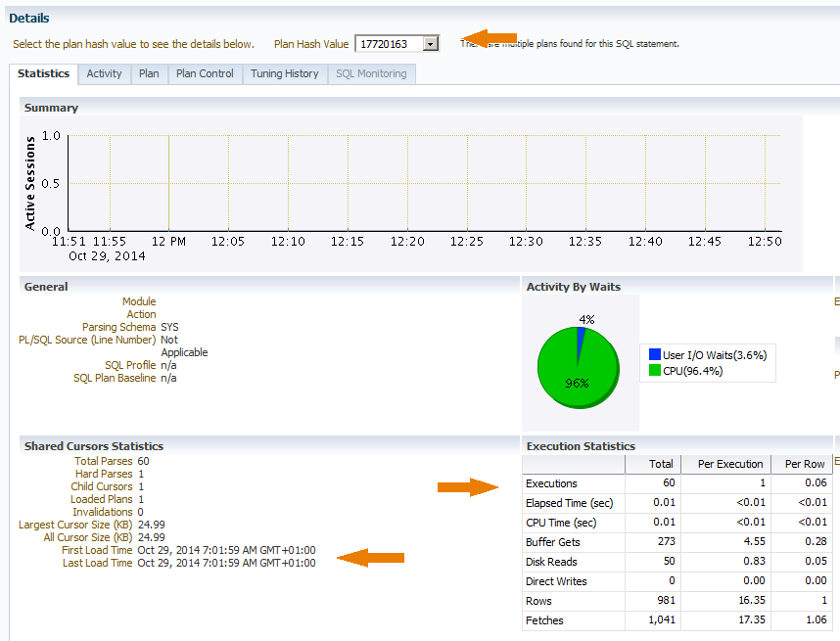Viewport: 840px width, 641px height.
Task: Open the Tuning History tab
Action: pyautogui.click(x=284, y=73)
